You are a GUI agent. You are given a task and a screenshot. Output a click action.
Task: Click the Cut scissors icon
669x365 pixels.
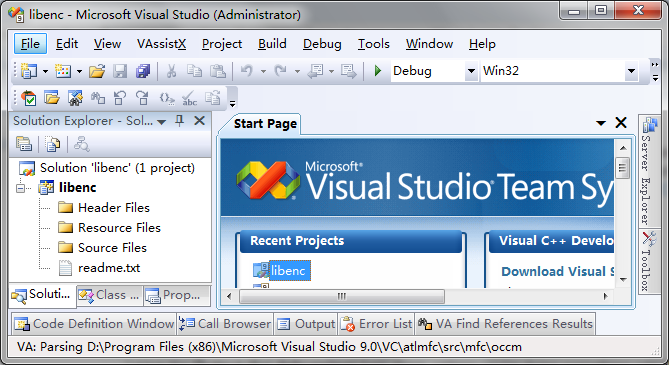point(172,71)
